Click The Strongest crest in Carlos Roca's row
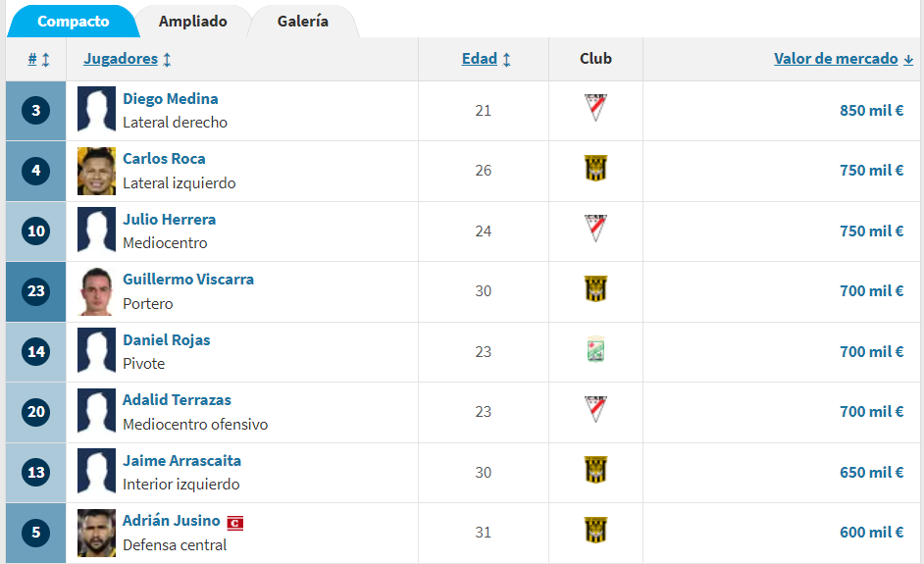 pos(595,168)
